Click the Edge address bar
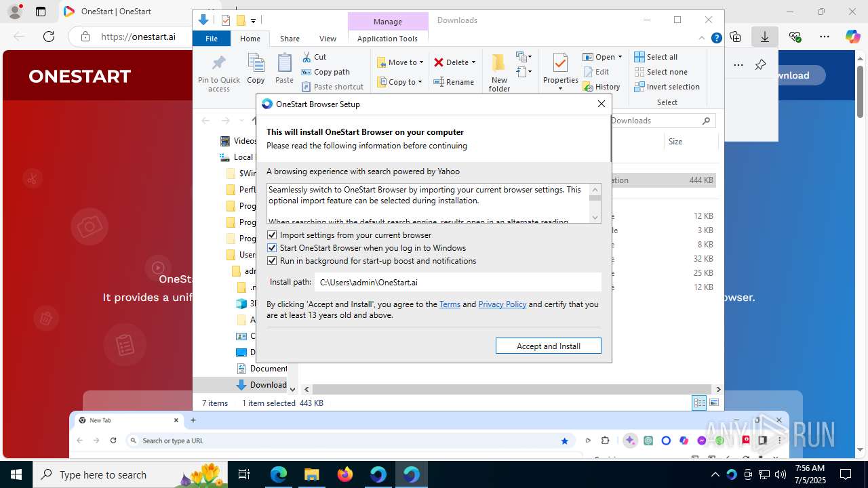868x488 pixels. tap(139, 37)
